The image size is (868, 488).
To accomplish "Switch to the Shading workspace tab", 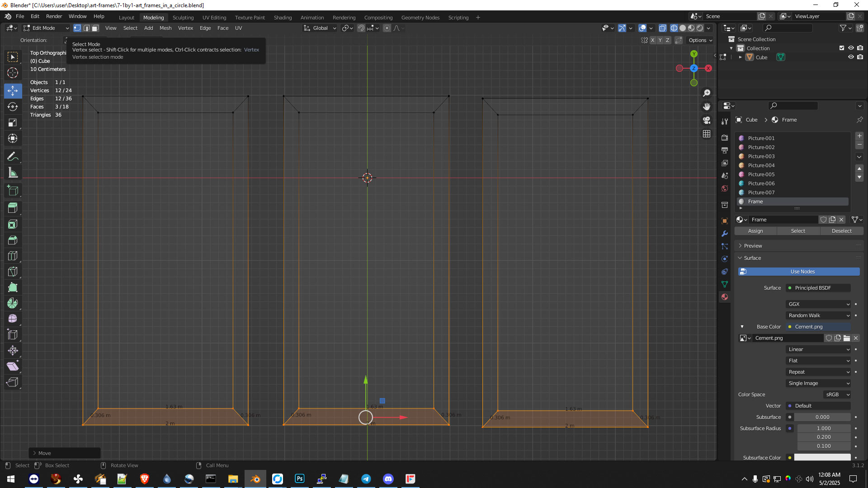I will pyautogui.click(x=283, y=18).
